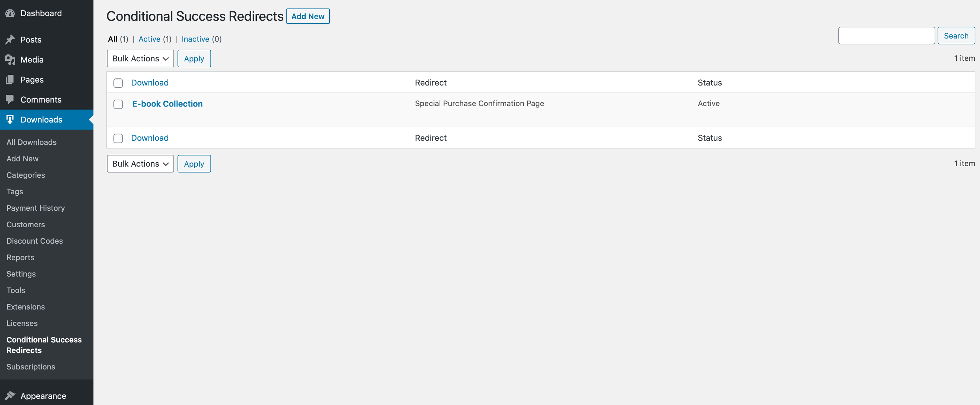Image resolution: width=980 pixels, height=405 pixels.
Task: Open the bottom Bulk Actions dropdown
Action: [x=140, y=164]
